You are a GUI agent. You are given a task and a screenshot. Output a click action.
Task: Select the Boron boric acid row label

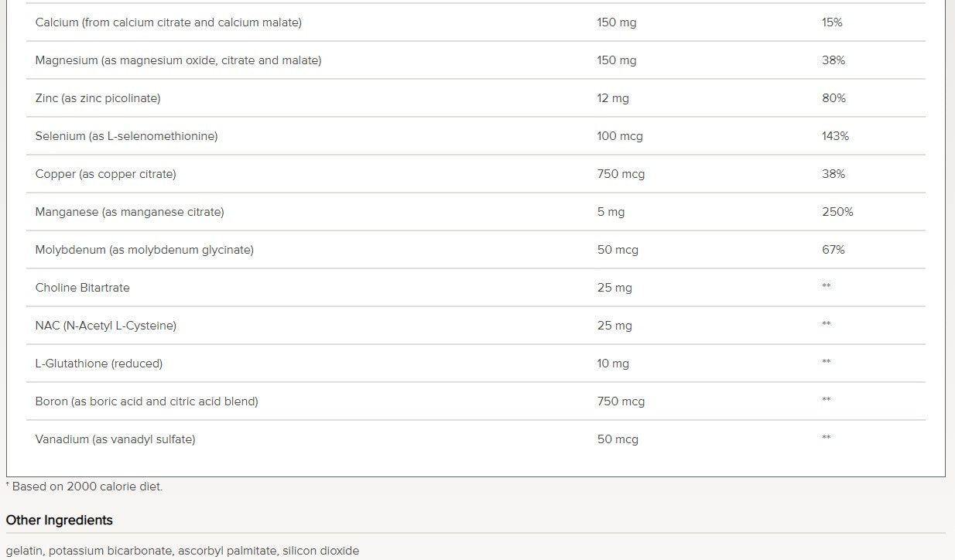tap(146, 401)
